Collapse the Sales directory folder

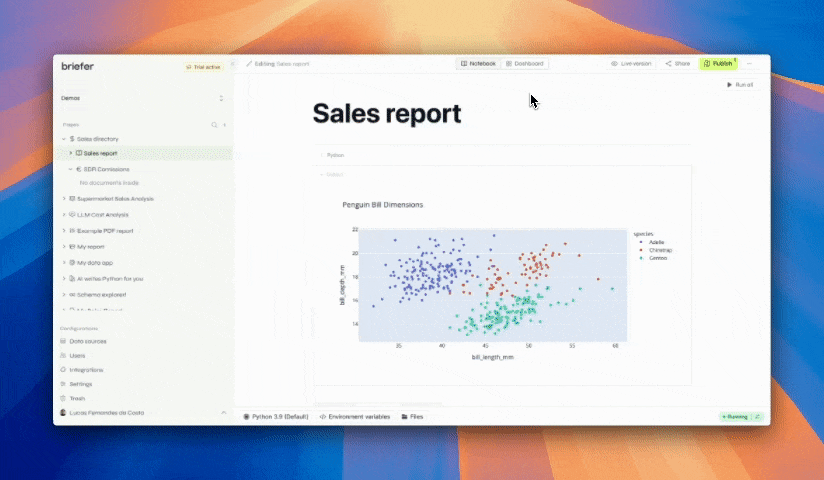click(x=64, y=139)
